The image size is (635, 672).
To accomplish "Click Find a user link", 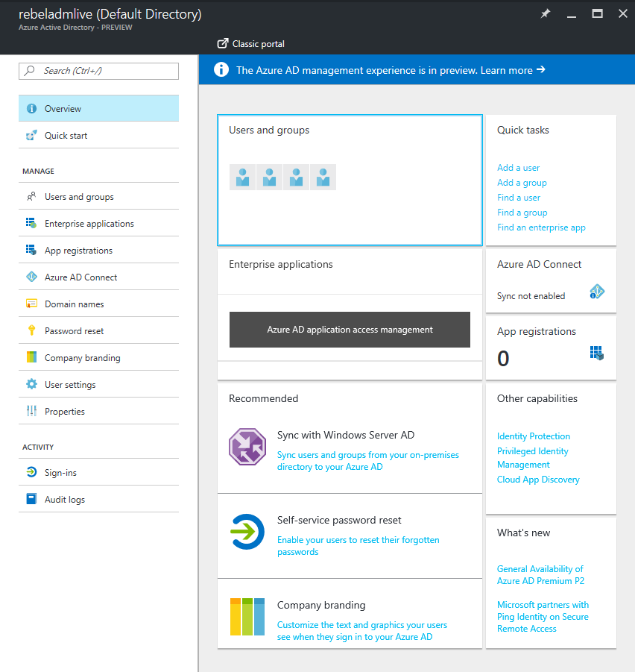I will click(x=519, y=198).
